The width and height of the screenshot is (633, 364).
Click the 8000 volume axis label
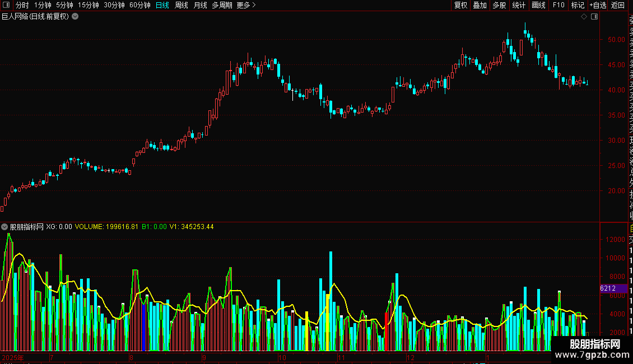tap(617, 277)
